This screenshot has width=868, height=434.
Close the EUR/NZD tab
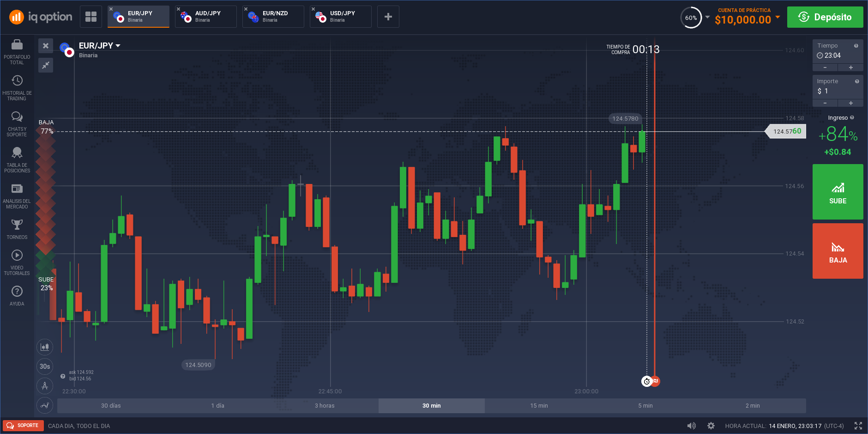point(246,9)
